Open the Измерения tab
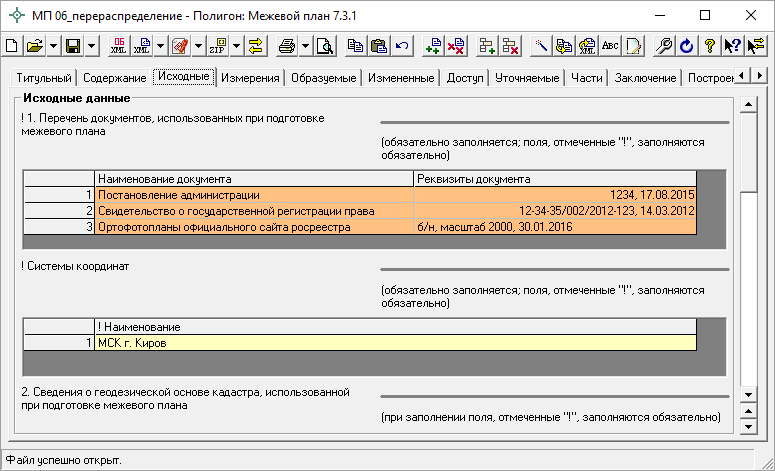Viewport: 775px width, 471px height. click(x=250, y=78)
